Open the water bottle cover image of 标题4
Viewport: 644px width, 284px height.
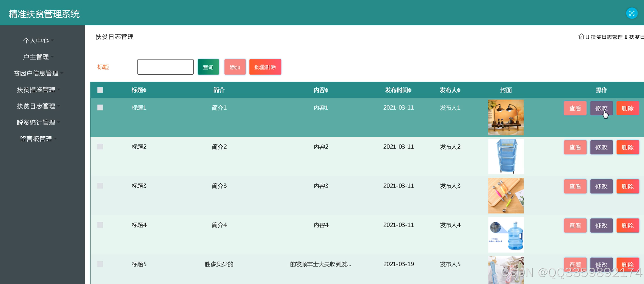coord(506,235)
